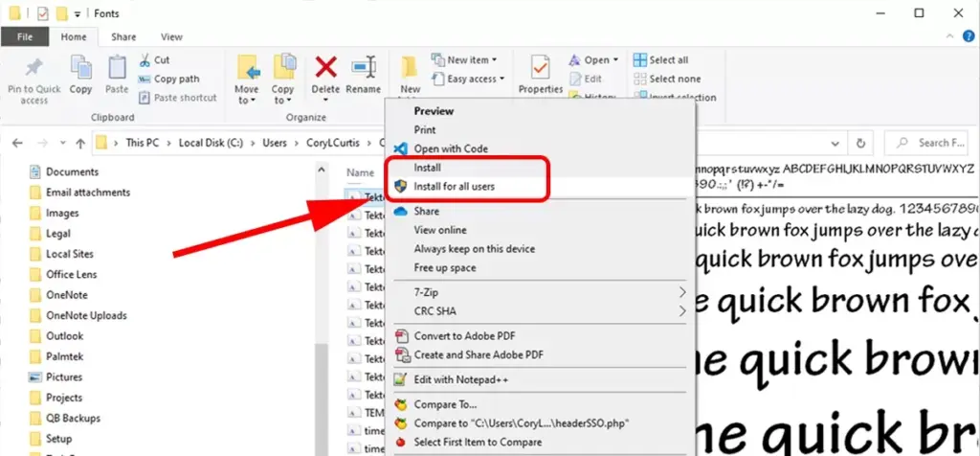Expand address bar history dropdown

(835, 144)
